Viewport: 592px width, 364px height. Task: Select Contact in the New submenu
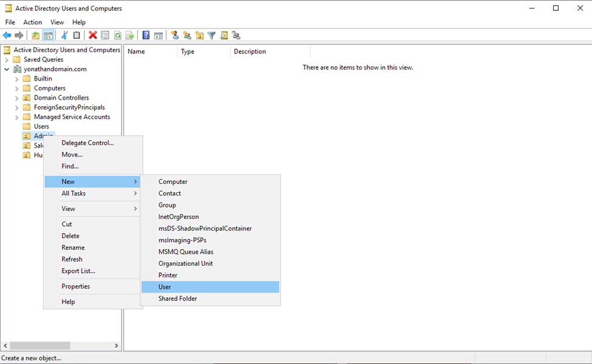click(x=210, y=193)
